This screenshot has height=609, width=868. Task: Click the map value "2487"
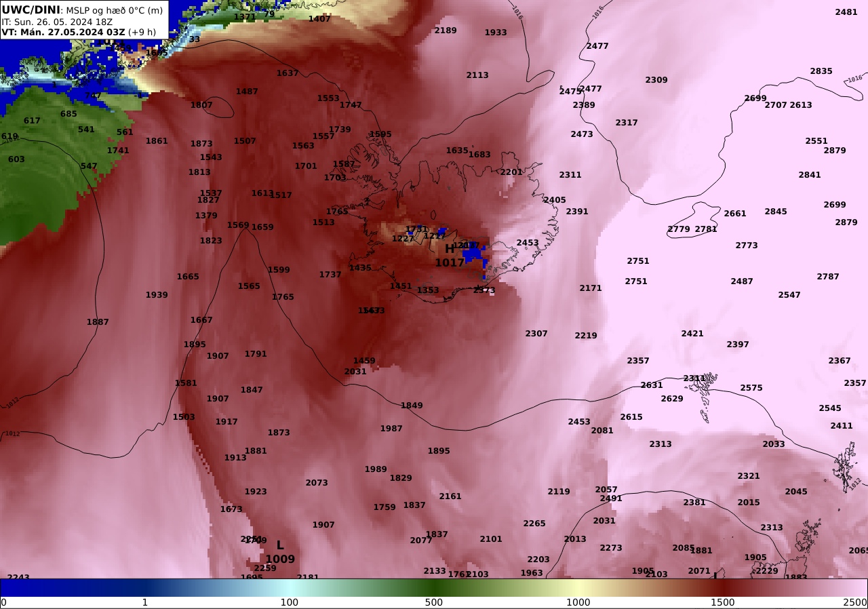[742, 281]
